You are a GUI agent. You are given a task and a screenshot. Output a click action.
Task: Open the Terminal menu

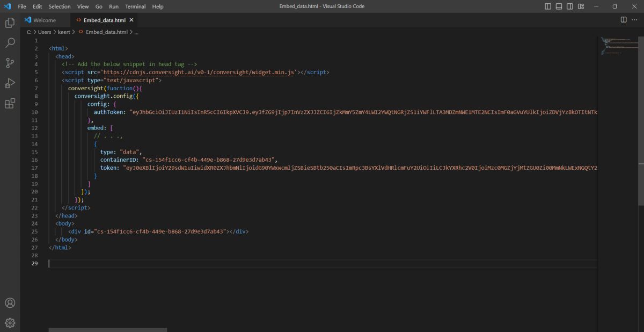[x=135, y=6]
